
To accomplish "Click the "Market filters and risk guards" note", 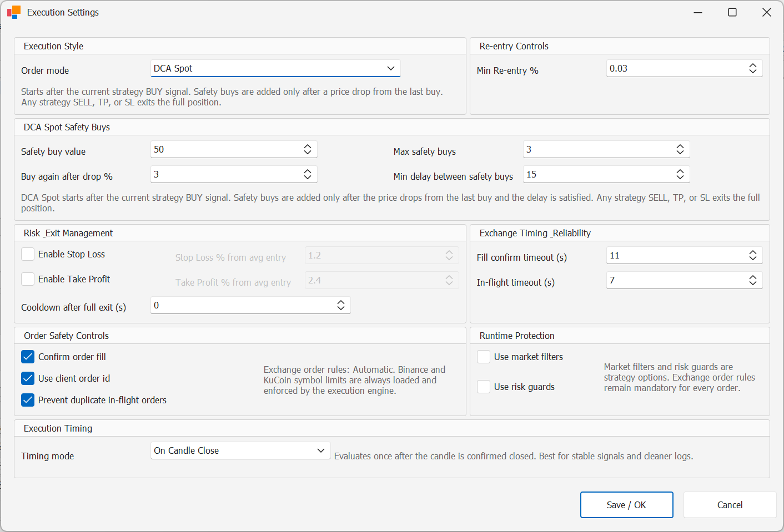I will 680,377.
